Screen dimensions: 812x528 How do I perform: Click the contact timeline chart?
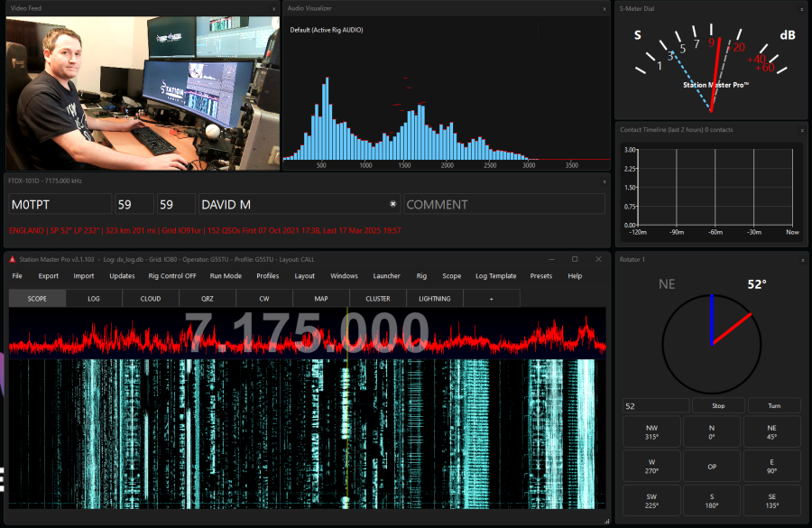point(712,191)
